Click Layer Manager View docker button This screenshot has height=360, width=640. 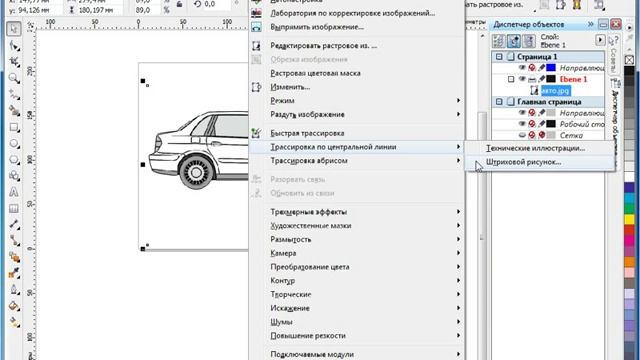tap(529, 41)
